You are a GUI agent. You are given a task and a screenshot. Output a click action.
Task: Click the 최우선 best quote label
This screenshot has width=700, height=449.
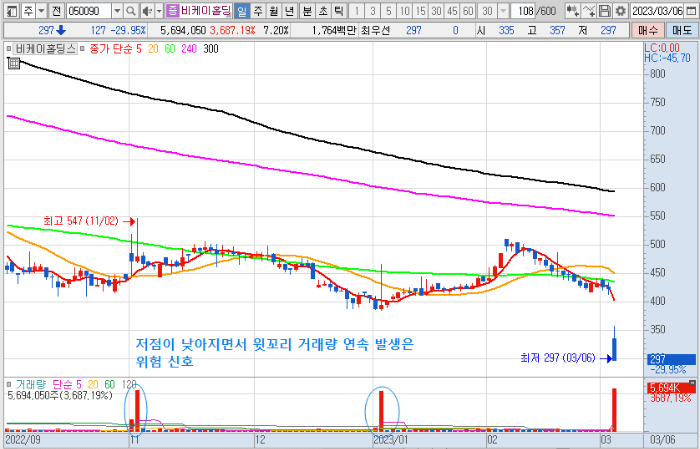[375, 30]
